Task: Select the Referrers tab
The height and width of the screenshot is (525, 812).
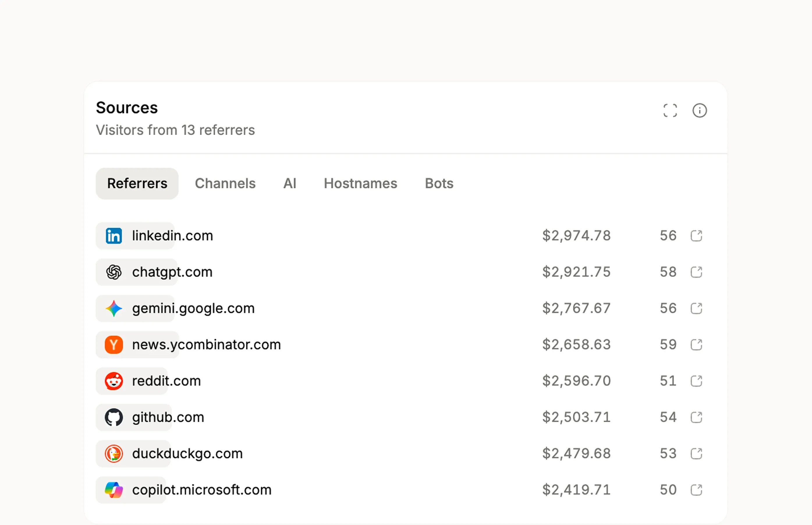Action: [137, 184]
